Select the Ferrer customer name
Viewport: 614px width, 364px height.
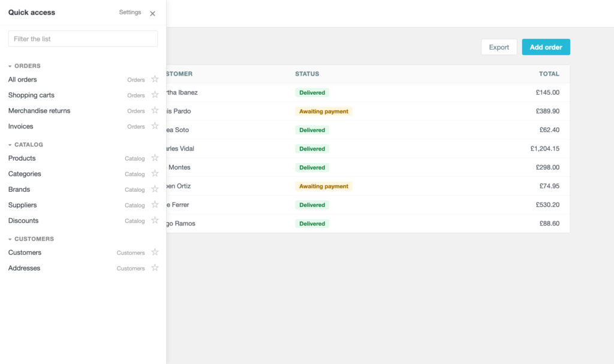(x=177, y=205)
